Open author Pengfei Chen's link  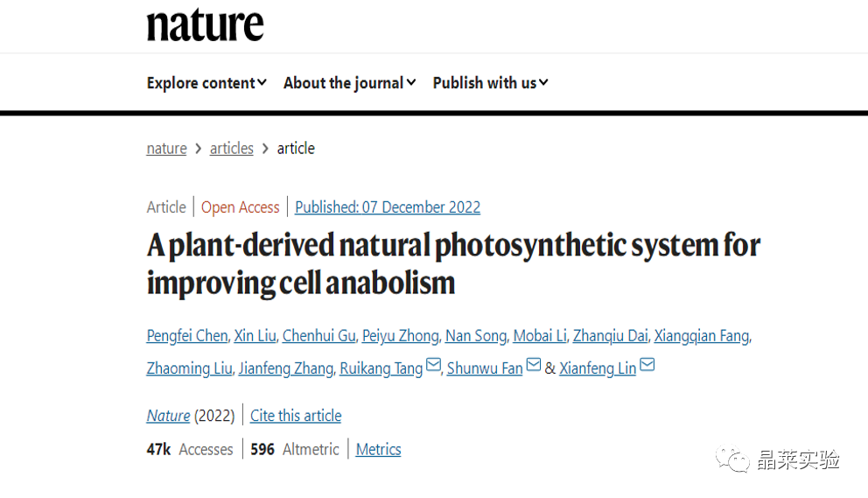pos(187,336)
